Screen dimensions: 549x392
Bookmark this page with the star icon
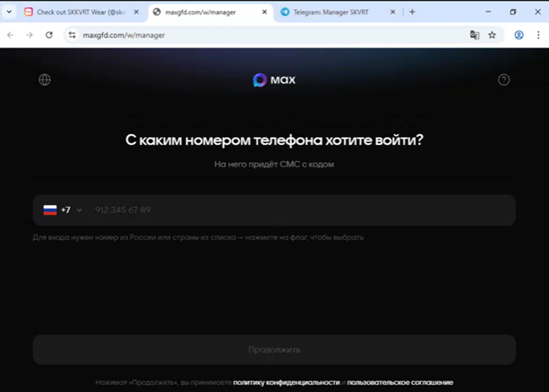(493, 35)
